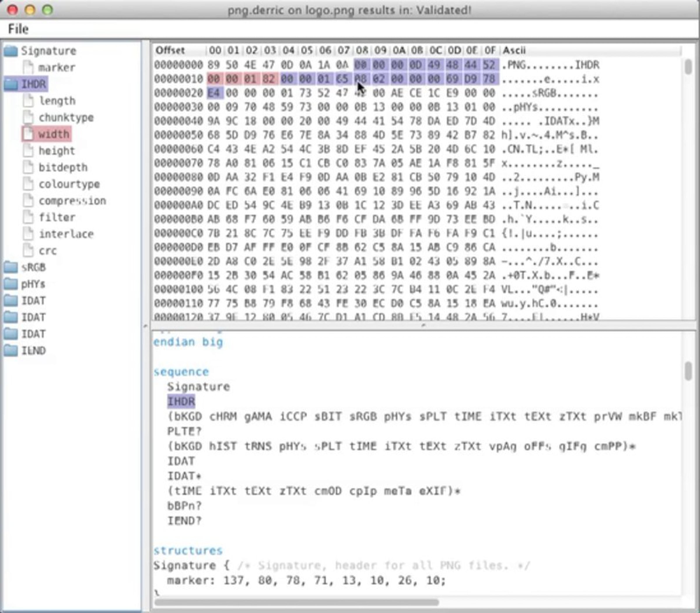700x613 pixels.
Task: Click the bitdepth file icon
Action: [28, 167]
